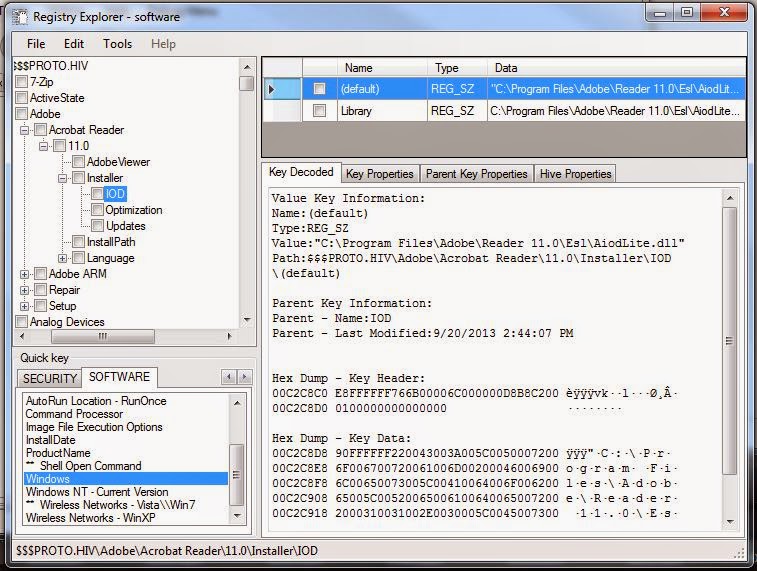The image size is (757, 571).
Task: Collapse the Acrobat Reader tree node
Action: coord(24,130)
